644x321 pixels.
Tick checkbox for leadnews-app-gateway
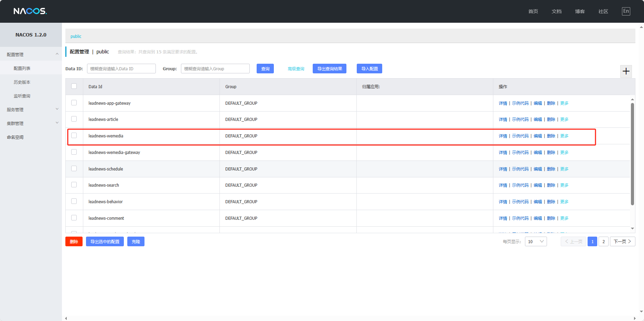(74, 103)
